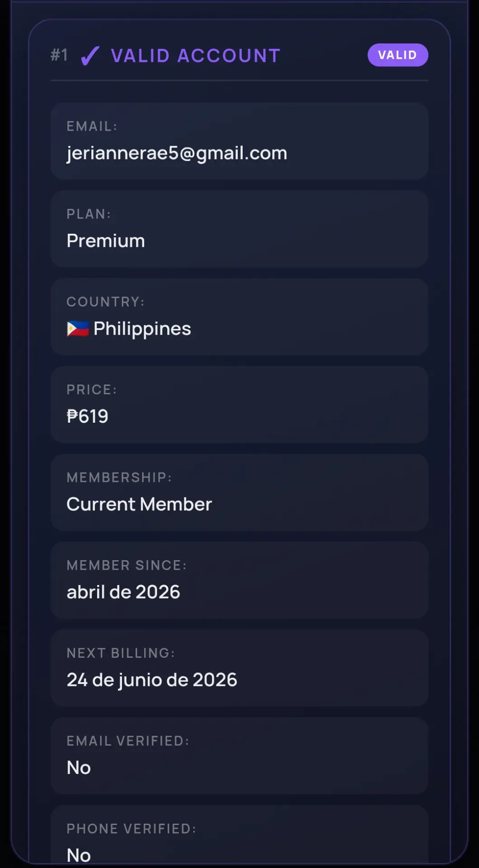Click the MEMBER SINCE: label
The image size is (479, 868).
coord(127,565)
